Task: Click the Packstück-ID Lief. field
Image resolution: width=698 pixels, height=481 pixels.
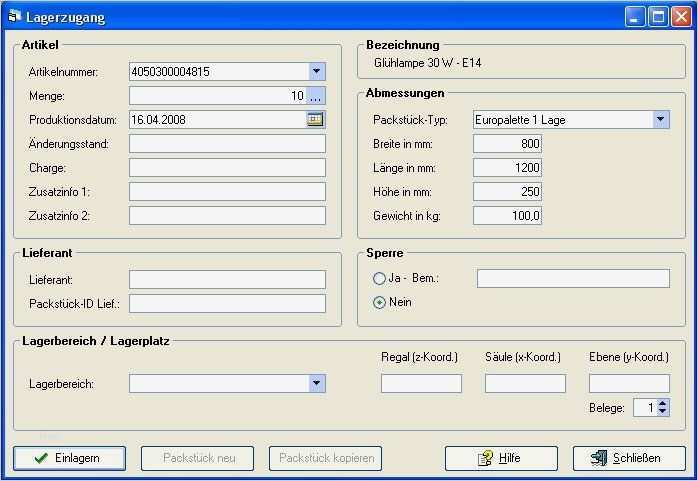Action: 227,303
